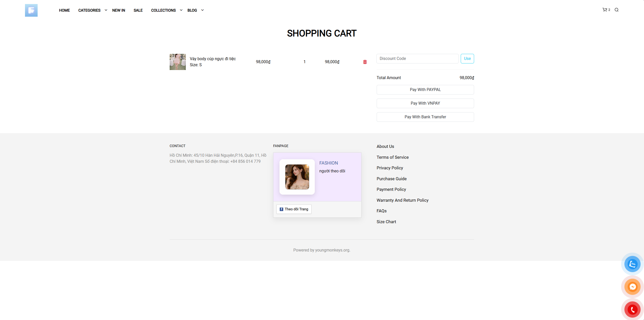This screenshot has width=644, height=320.
Task: Choose Pay With VNPAY
Action: coord(425,103)
